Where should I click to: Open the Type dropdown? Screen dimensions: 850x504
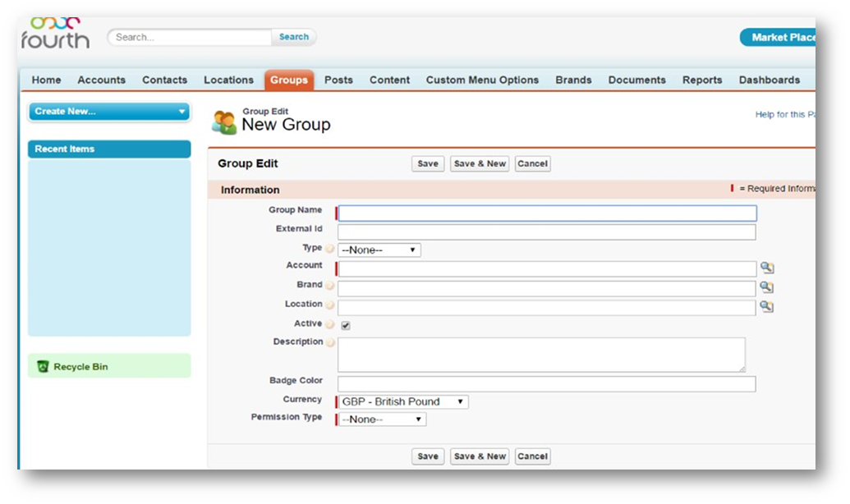(379, 250)
